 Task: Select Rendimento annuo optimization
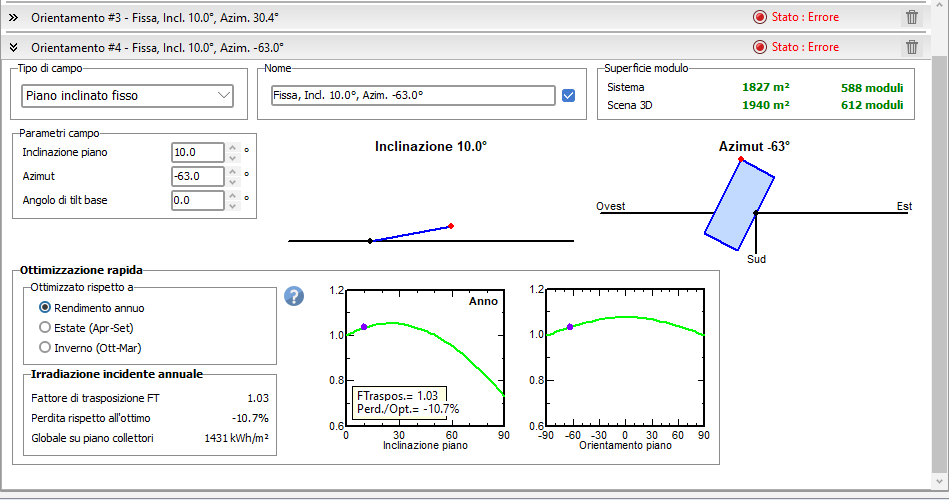tap(45, 307)
